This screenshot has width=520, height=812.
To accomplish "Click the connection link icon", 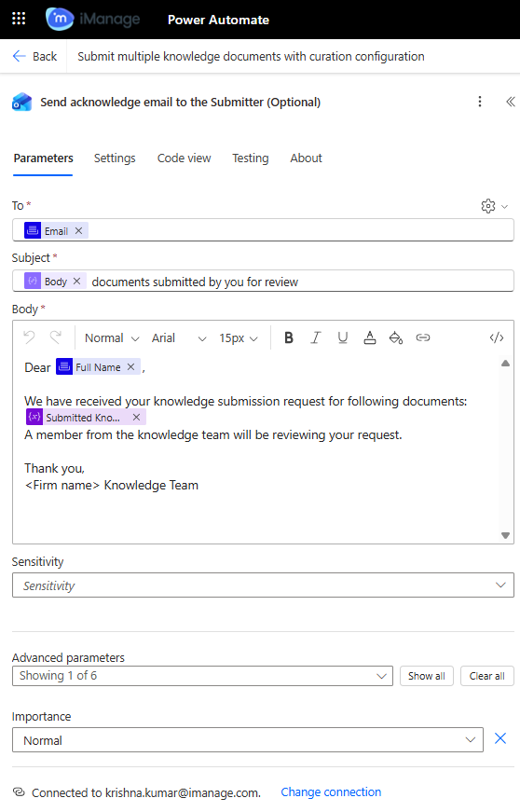I will (x=19, y=792).
